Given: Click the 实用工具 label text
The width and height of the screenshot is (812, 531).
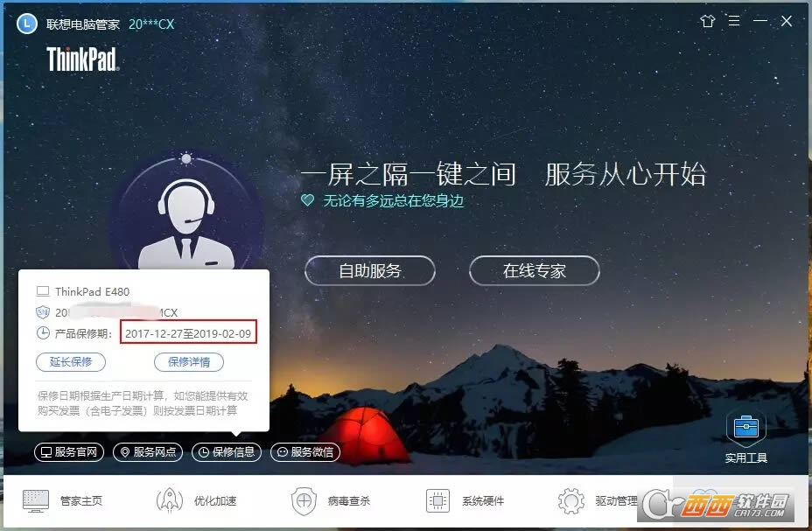Looking at the screenshot, I should [745, 458].
